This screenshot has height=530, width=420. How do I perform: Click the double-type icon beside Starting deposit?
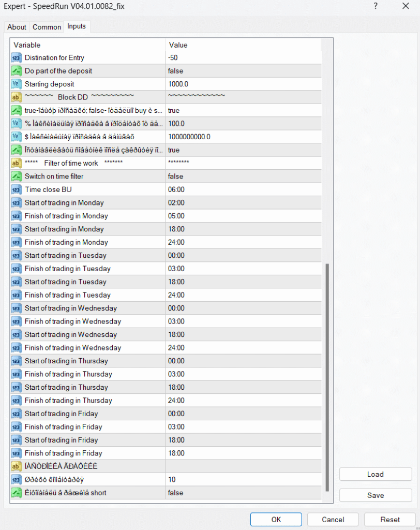(16, 84)
